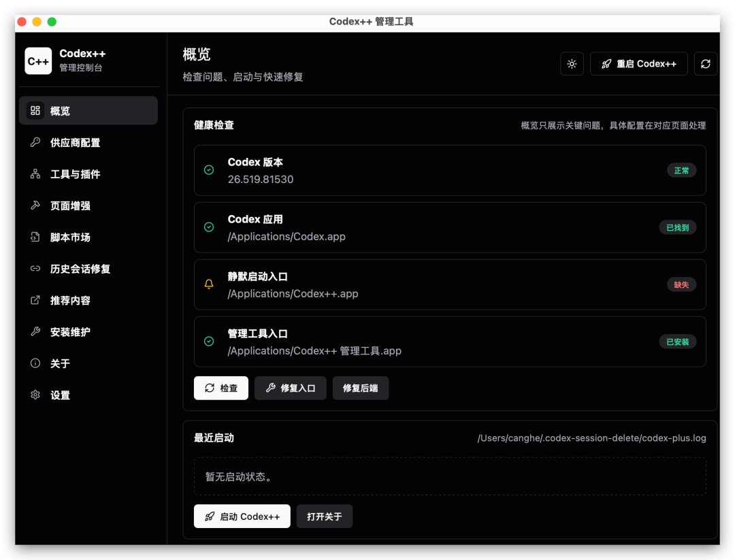Image resolution: width=735 pixels, height=560 pixels.
Task: Click the codex-plus.log file path
Action: (x=591, y=438)
